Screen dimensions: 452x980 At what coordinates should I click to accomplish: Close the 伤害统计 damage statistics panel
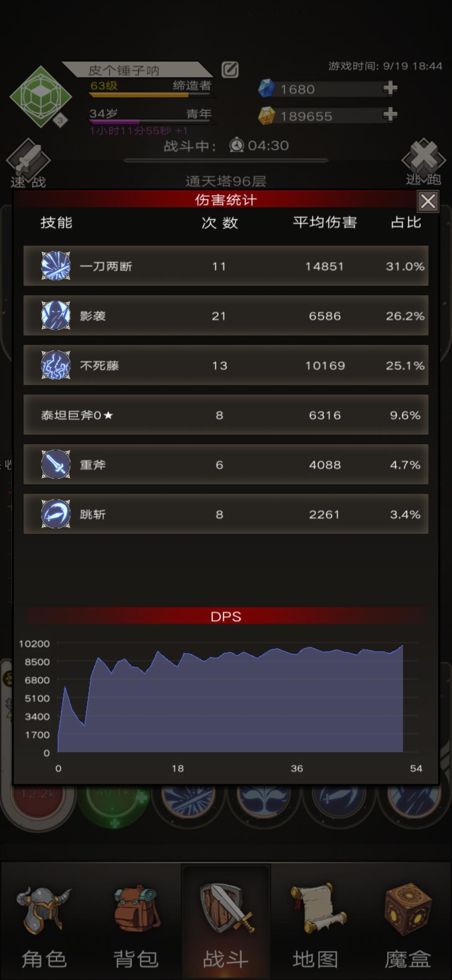pyautogui.click(x=428, y=201)
